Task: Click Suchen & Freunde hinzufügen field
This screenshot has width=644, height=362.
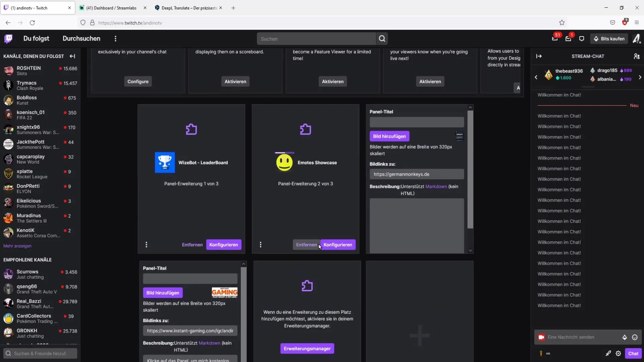Action: tap(40, 353)
